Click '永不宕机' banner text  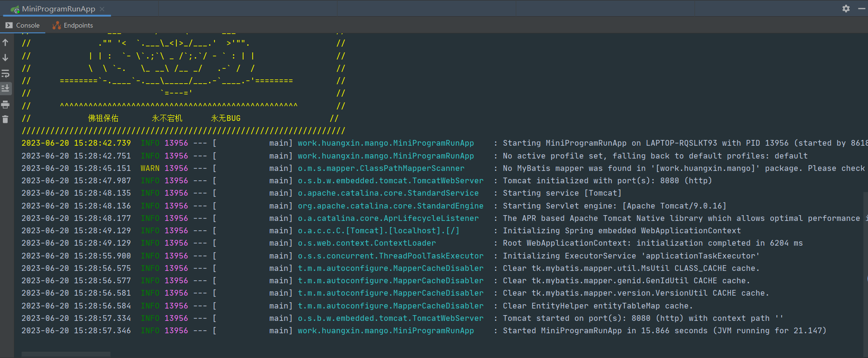pyautogui.click(x=167, y=119)
